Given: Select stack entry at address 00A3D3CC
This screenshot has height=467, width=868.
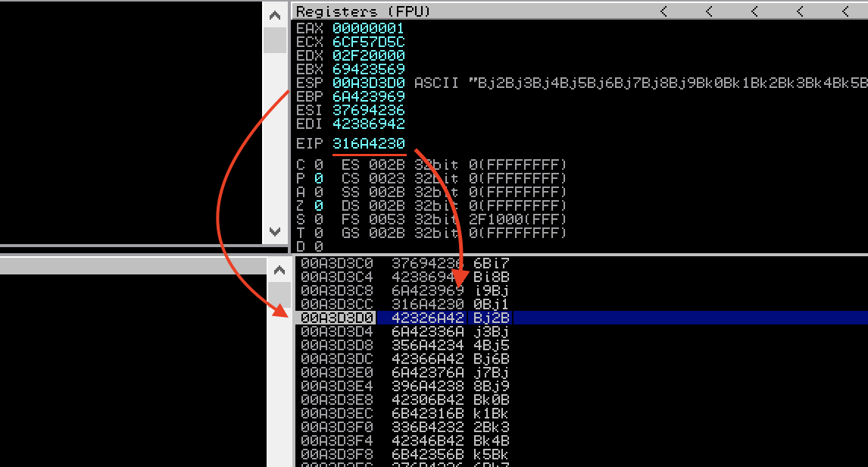Looking at the screenshot, I should 427,303.
